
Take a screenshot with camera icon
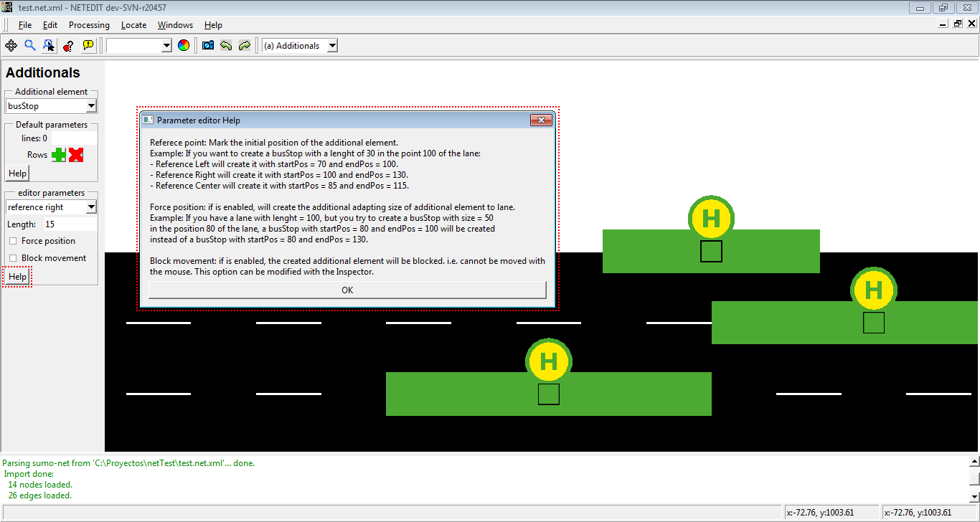208,45
